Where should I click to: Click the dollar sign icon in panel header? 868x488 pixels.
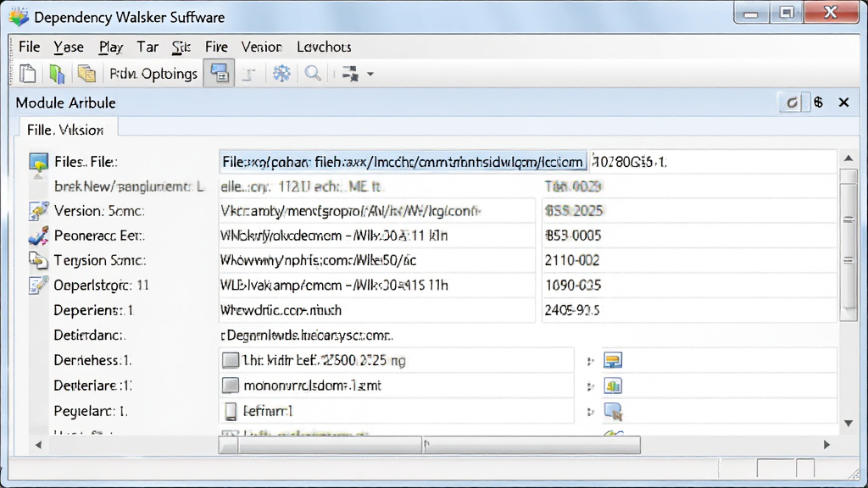pyautogui.click(x=819, y=103)
